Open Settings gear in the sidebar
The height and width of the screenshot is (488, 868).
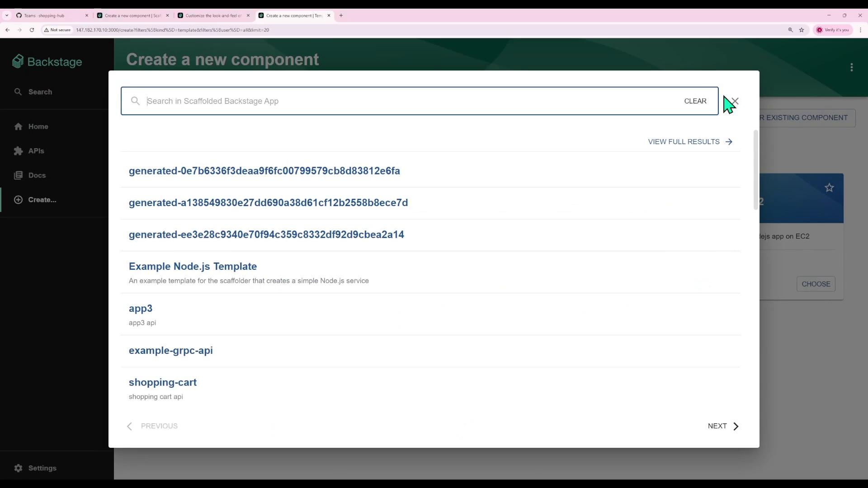(x=18, y=468)
